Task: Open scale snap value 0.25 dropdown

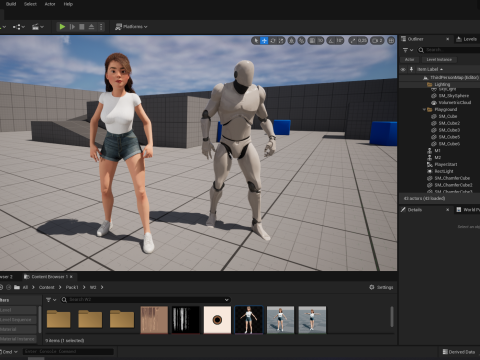Action: [362, 41]
